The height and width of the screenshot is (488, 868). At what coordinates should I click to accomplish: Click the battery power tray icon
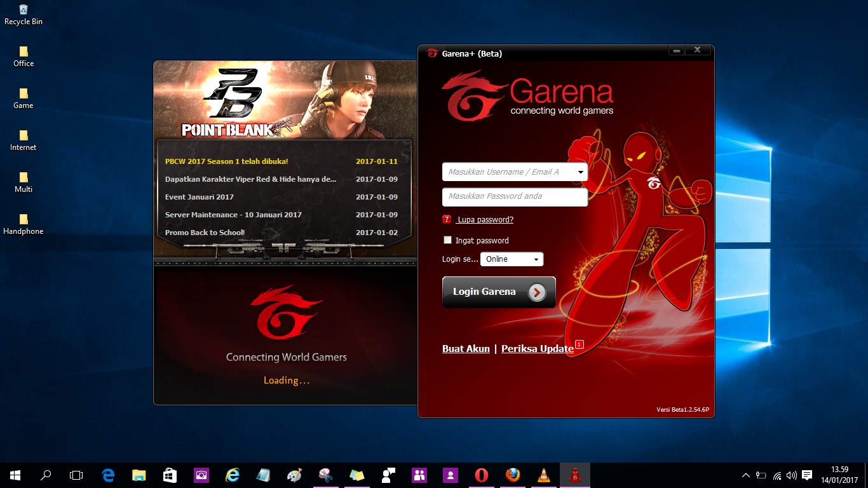[x=761, y=475]
